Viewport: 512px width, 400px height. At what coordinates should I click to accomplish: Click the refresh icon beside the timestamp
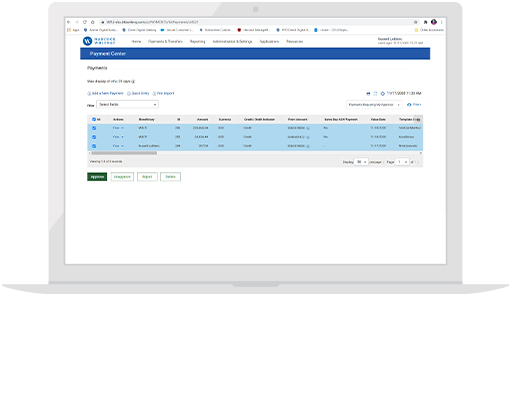tap(383, 94)
